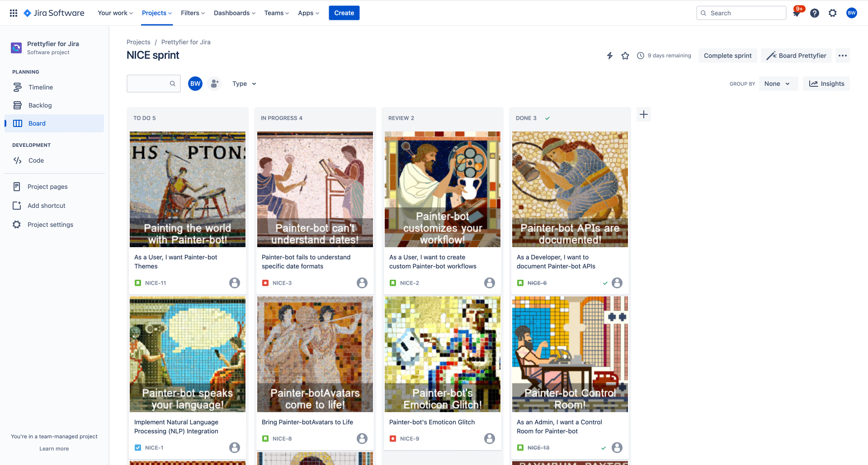This screenshot has height=465, width=868.
Task: Click the Create button
Action: click(344, 13)
